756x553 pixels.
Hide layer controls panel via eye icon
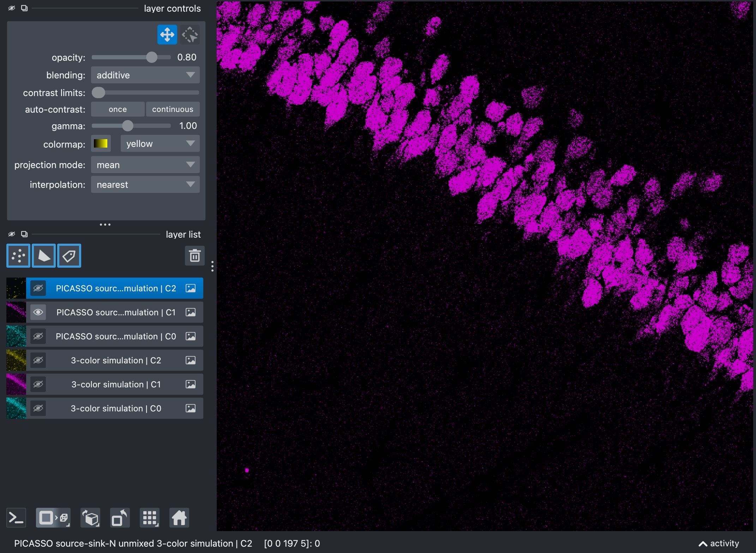[x=12, y=8]
